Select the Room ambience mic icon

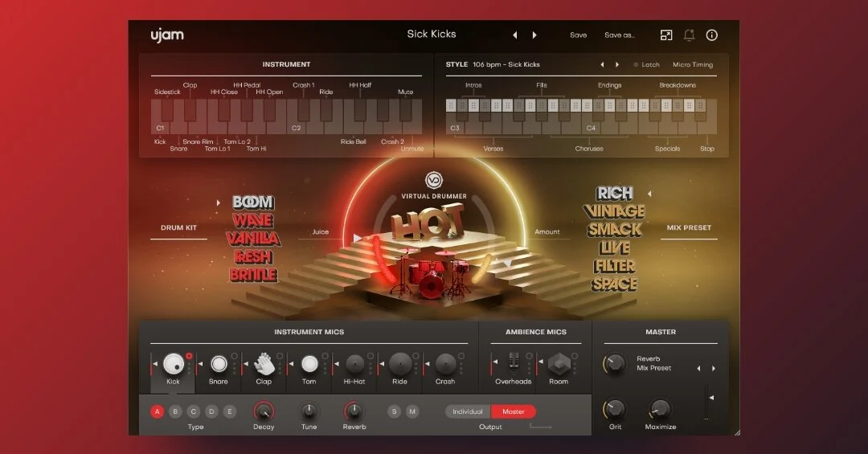559,364
